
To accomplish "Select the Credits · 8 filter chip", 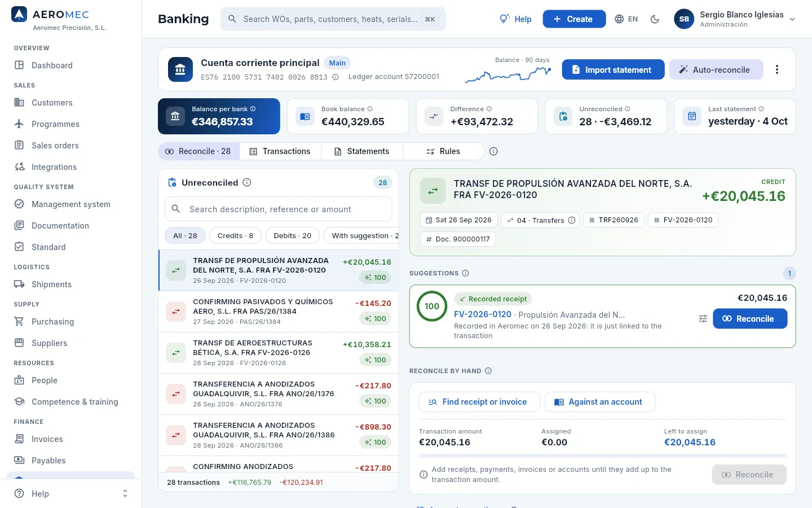I will coord(235,235).
